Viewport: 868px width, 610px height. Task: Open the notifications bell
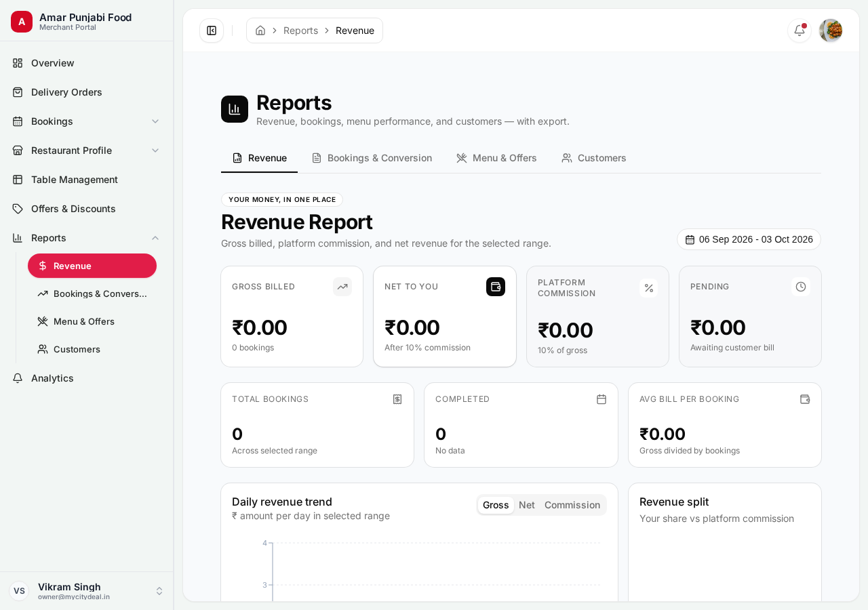(x=800, y=30)
